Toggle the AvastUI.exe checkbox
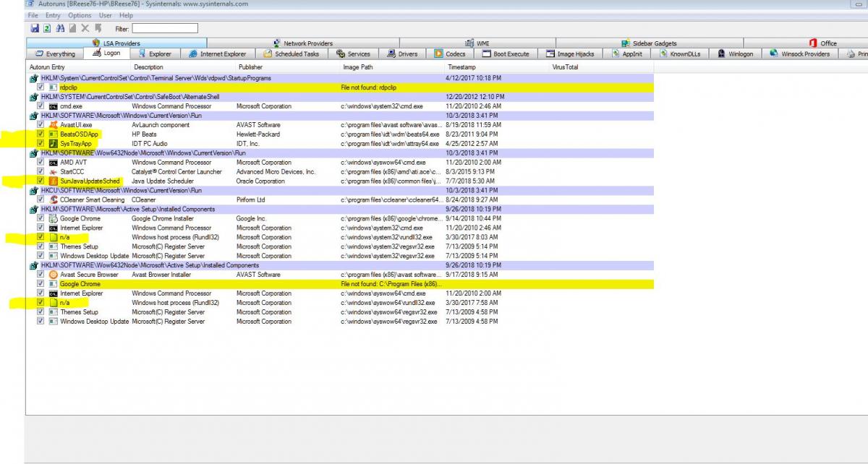The height and width of the screenshot is (464, 868). click(x=41, y=125)
